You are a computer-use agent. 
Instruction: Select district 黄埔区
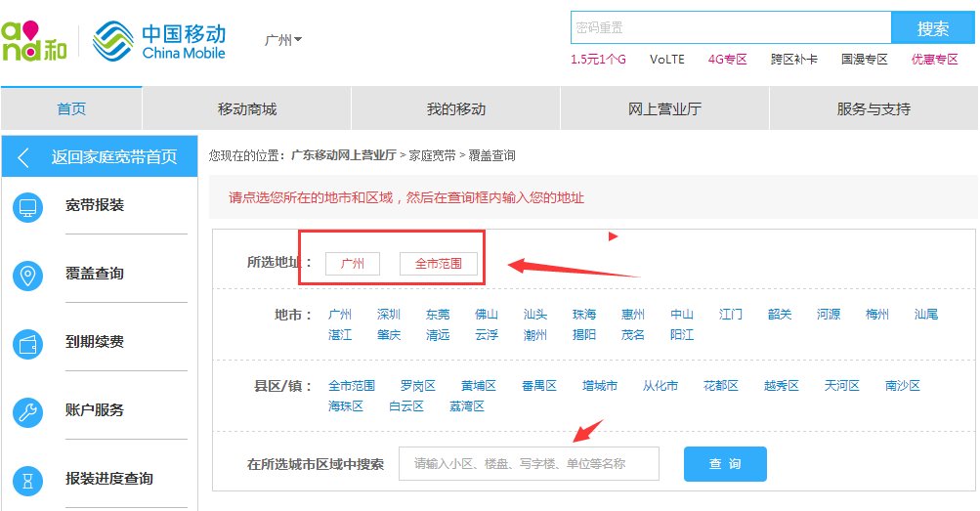tap(479, 385)
